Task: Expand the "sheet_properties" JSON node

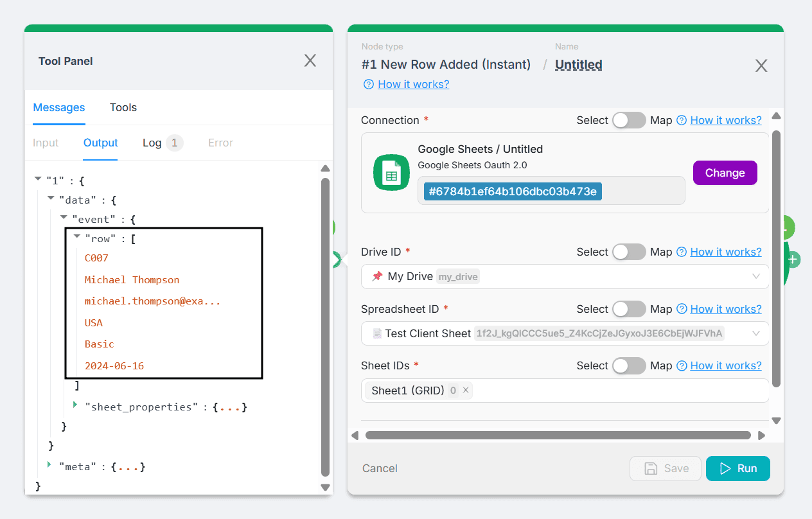Action: click(76, 404)
